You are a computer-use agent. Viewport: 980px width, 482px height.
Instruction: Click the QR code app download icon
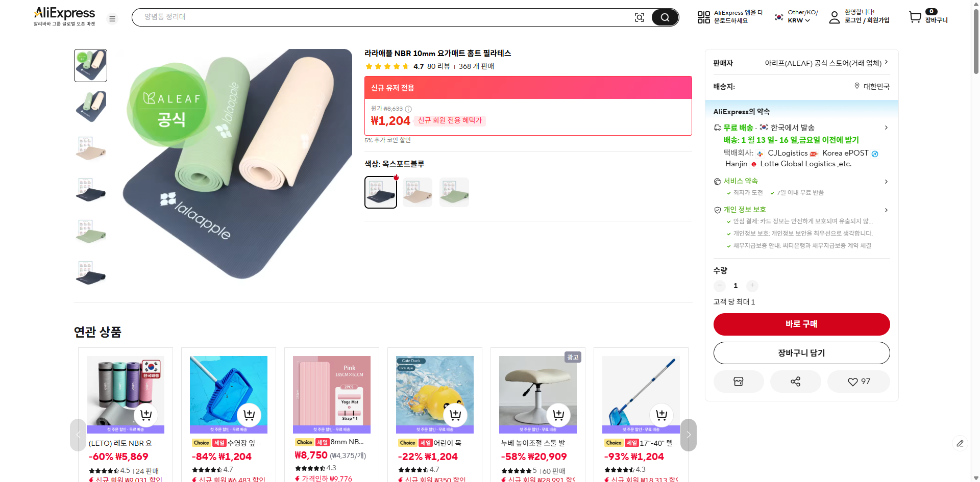click(704, 17)
